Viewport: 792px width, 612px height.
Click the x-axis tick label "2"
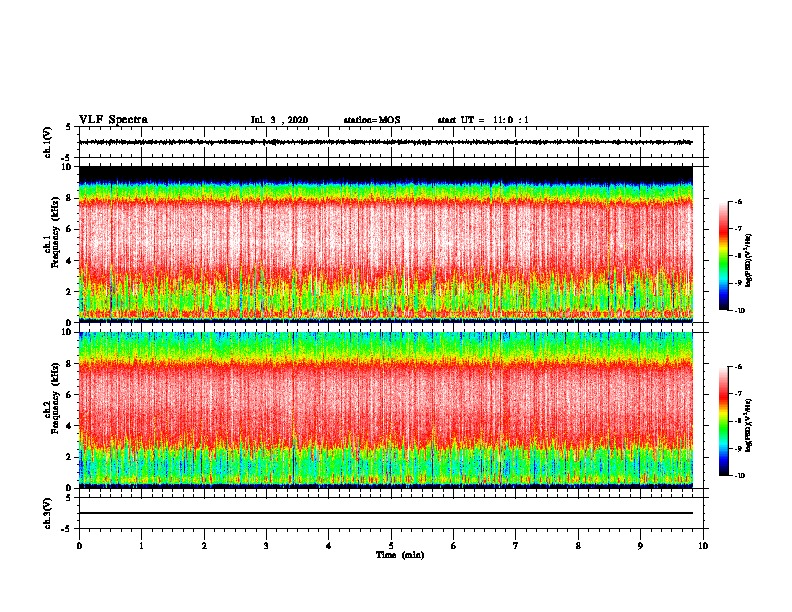(x=204, y=546)
